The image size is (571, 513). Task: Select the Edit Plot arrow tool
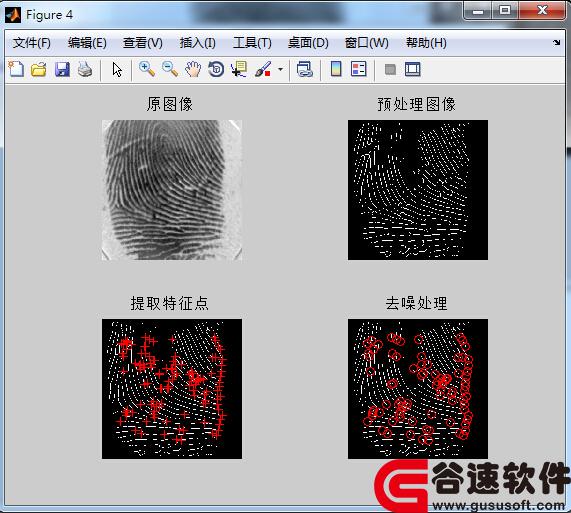tap(117, 69)
